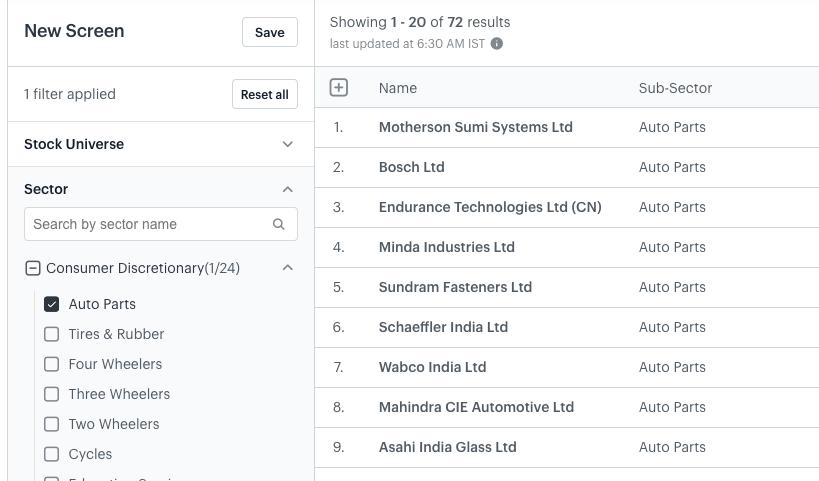Tick the Three Wheelers checkbox

(x=51, y=394)
